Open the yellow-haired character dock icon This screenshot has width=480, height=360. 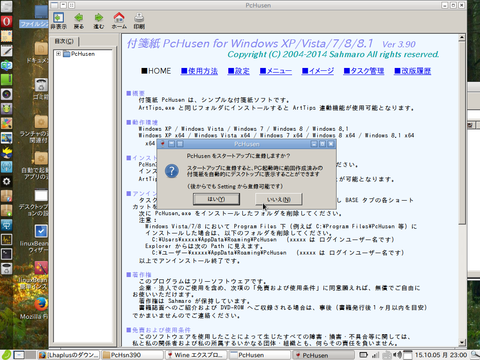click(6, 152)
